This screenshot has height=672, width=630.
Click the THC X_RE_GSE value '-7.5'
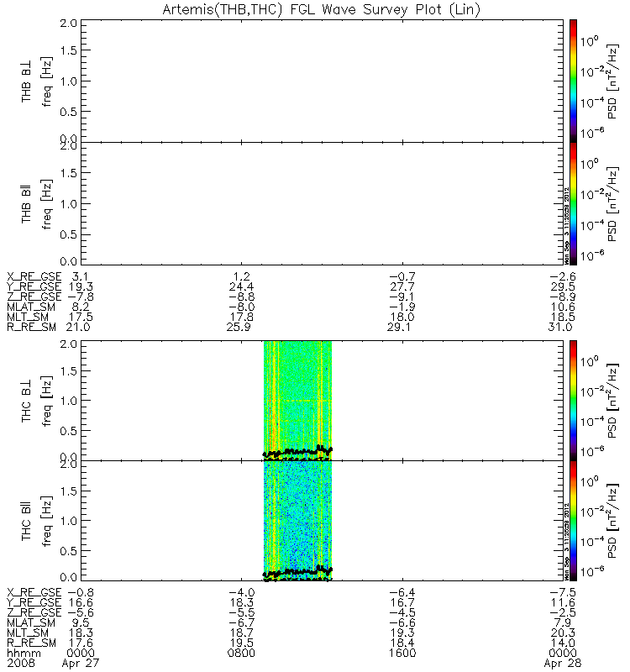click(563, 592)
